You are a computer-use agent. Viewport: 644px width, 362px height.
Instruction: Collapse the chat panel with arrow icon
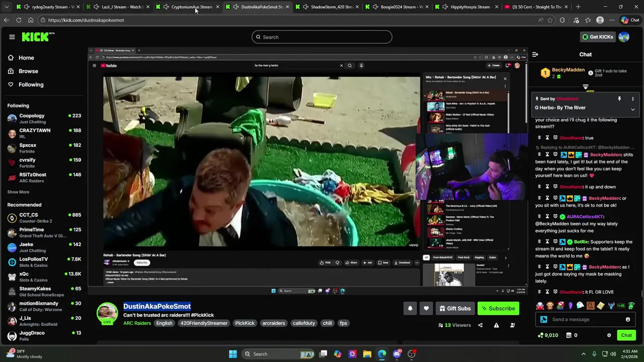[535, 54]
